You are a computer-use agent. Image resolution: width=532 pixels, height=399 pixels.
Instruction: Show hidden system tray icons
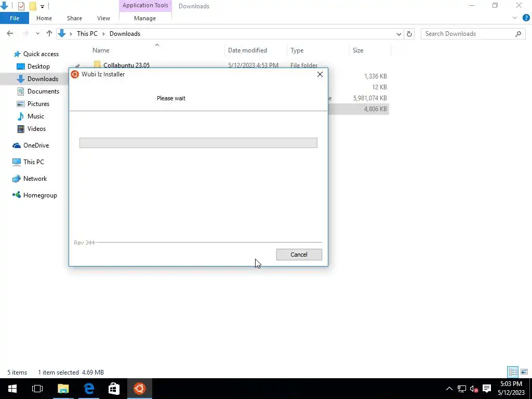[449, 389]
